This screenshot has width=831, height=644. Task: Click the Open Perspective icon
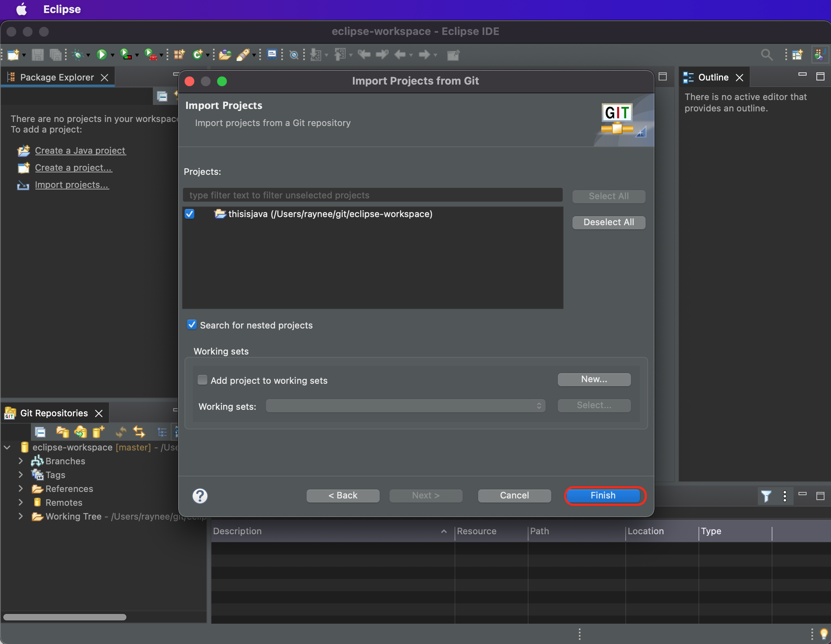tap(797, 54)
